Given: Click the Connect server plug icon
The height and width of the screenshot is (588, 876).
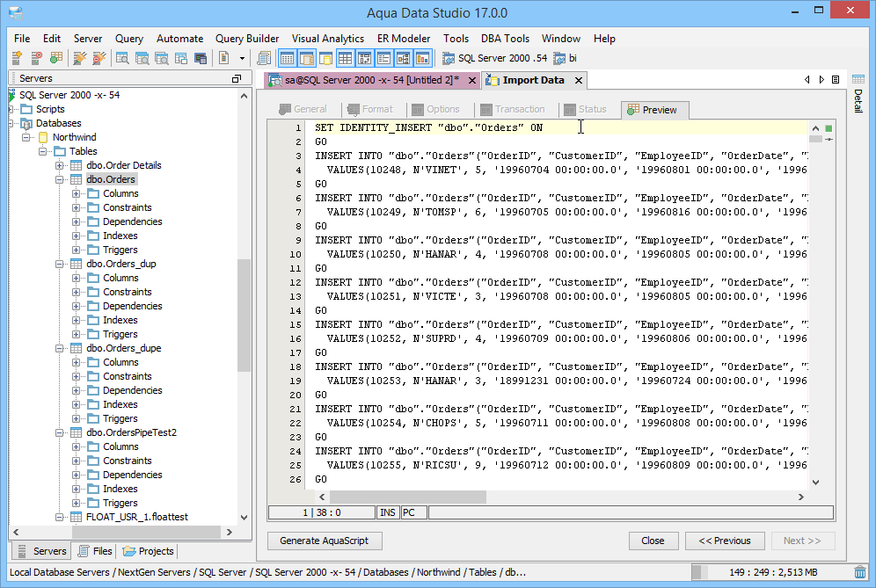Looking at the screenshot, I should coord(80,58).
